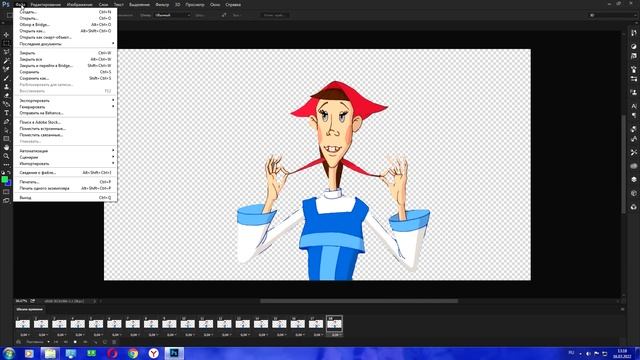640x360 pixels.
Task: Go to the first animation frame
Action: coord(56,342)
